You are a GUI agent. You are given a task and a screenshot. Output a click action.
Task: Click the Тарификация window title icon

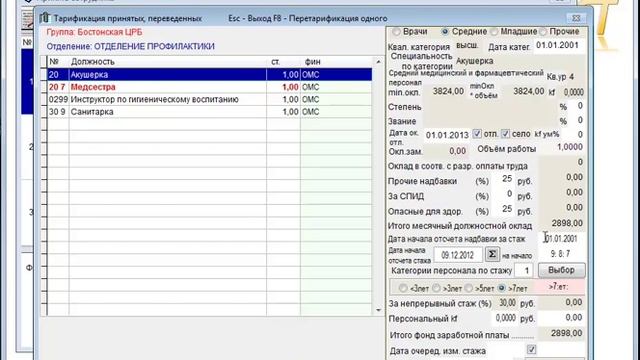click(x=44, y=18)
